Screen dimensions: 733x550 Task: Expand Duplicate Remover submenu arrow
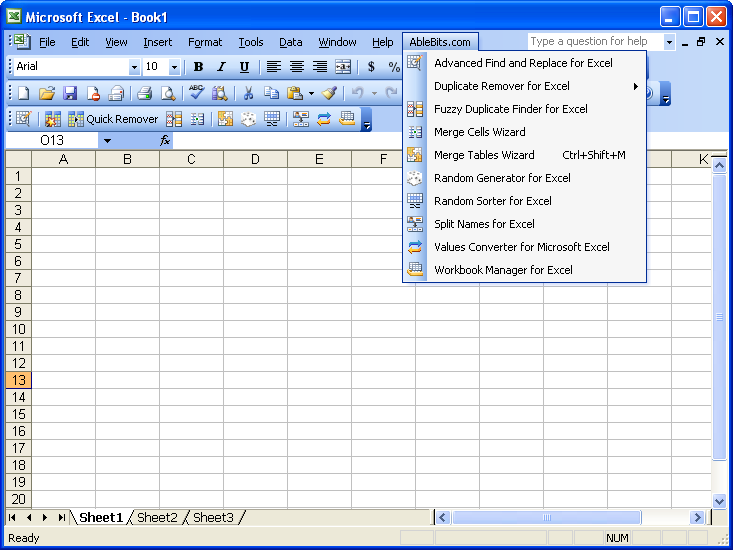click(x=636, y=86)
